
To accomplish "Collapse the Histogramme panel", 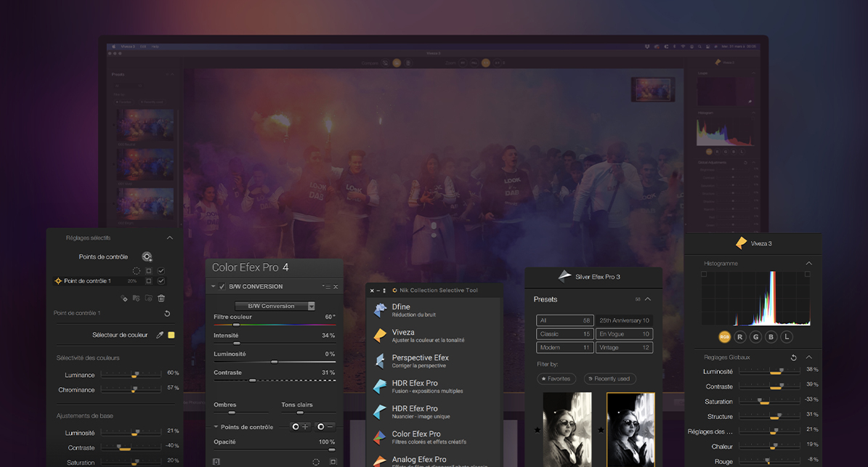I will (x=808, y=263).
